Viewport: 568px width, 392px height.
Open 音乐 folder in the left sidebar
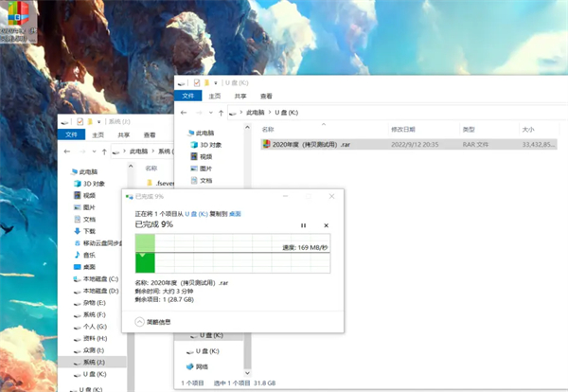coord(89,255)
